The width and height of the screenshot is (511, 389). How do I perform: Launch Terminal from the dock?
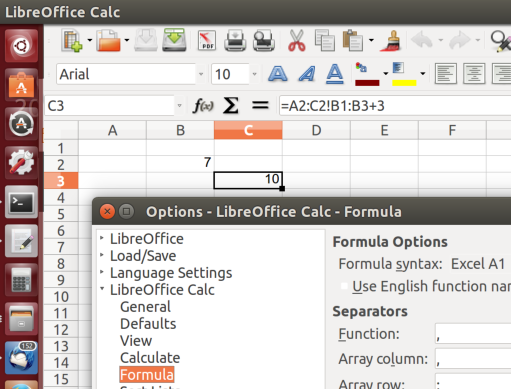tap(21, 202)
